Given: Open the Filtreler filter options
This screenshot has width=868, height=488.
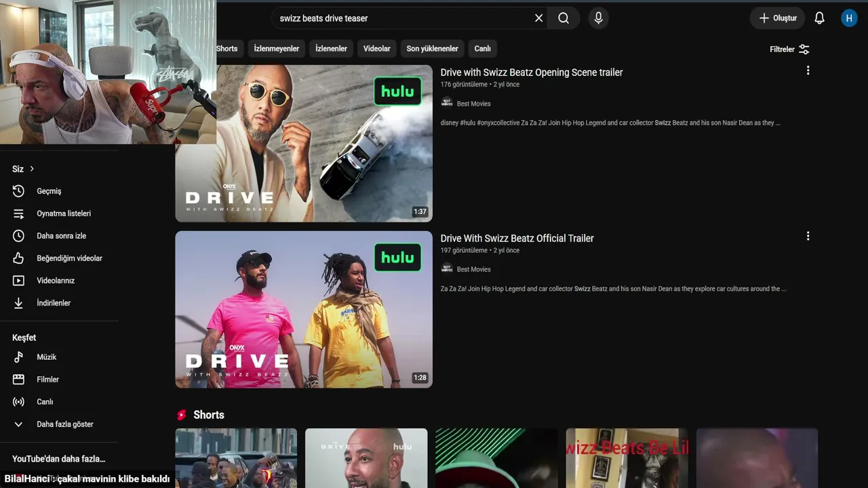Looking at the screenshot, I should (789, 49).
